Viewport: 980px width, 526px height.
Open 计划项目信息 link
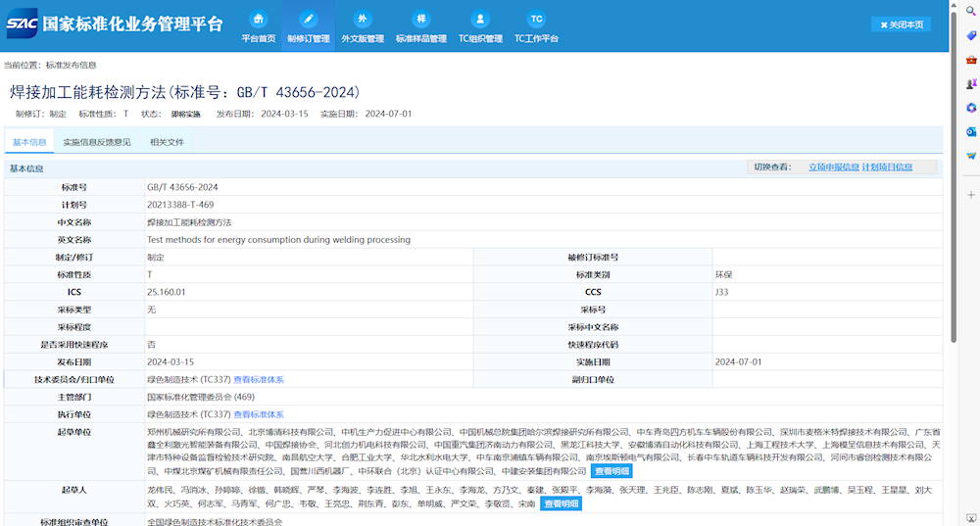pyautogui.click(x=887, y=167)
